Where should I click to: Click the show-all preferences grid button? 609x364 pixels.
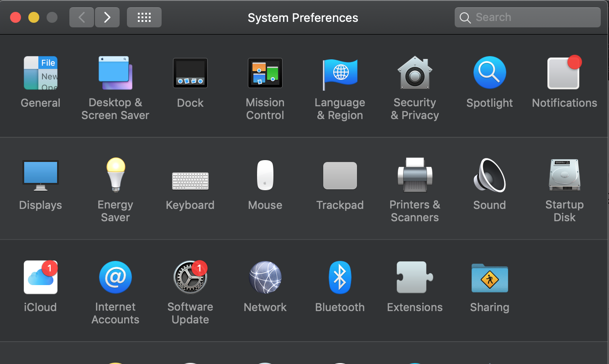point(144,17)
